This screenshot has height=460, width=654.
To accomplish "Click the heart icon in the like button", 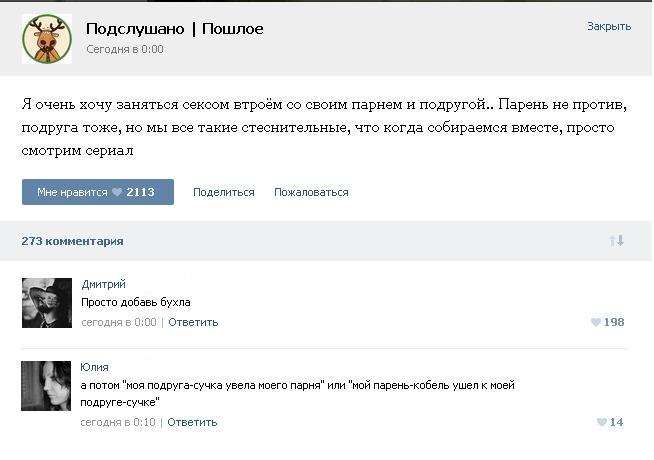I will pos(117,192).
